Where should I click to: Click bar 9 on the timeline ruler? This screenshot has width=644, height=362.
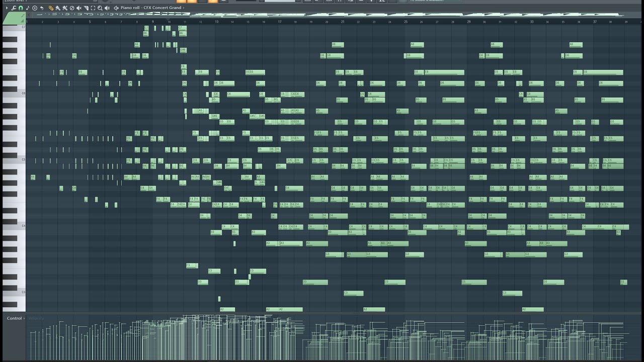[x=153, y=22]
